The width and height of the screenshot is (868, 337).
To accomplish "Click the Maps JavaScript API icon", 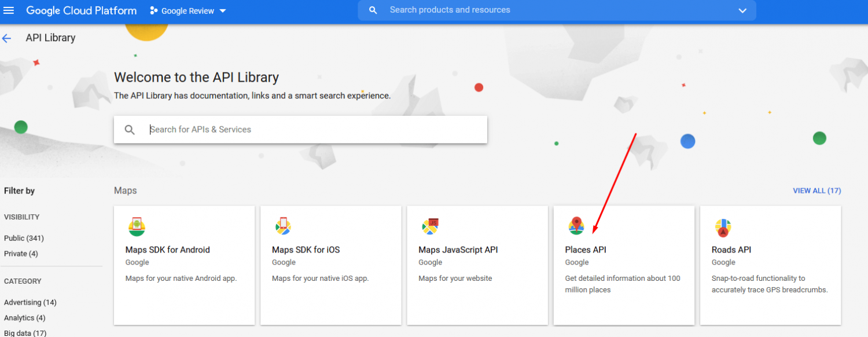I will pos(430,226).
